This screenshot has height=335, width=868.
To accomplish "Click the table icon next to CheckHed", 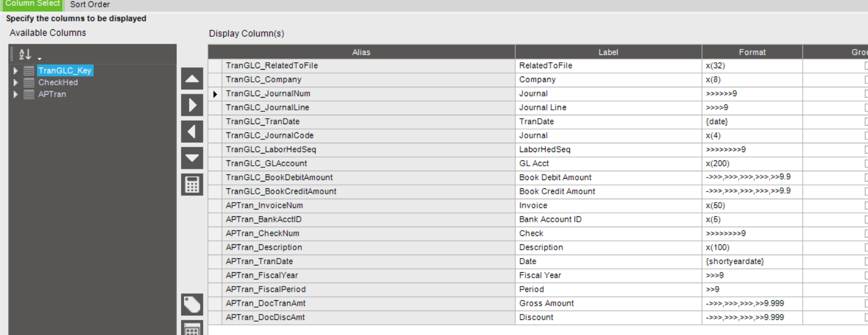I will pyautogui.click(x=29, y=82).
